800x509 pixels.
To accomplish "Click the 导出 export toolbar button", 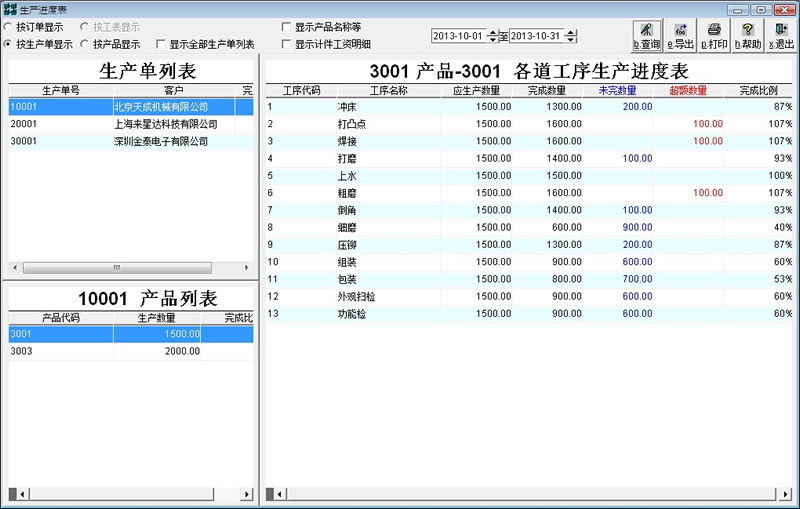I will tap(681, 36).
